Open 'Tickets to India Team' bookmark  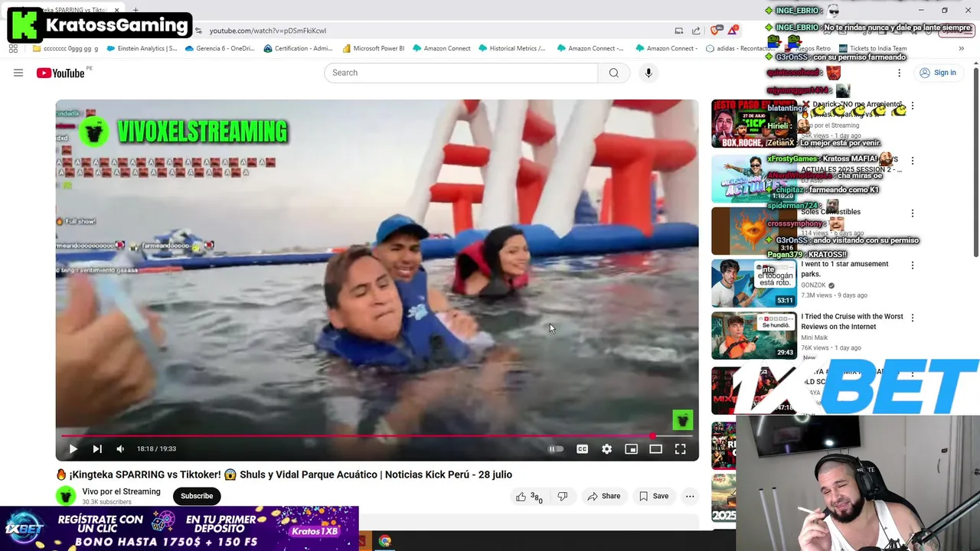tap(873, 48)
